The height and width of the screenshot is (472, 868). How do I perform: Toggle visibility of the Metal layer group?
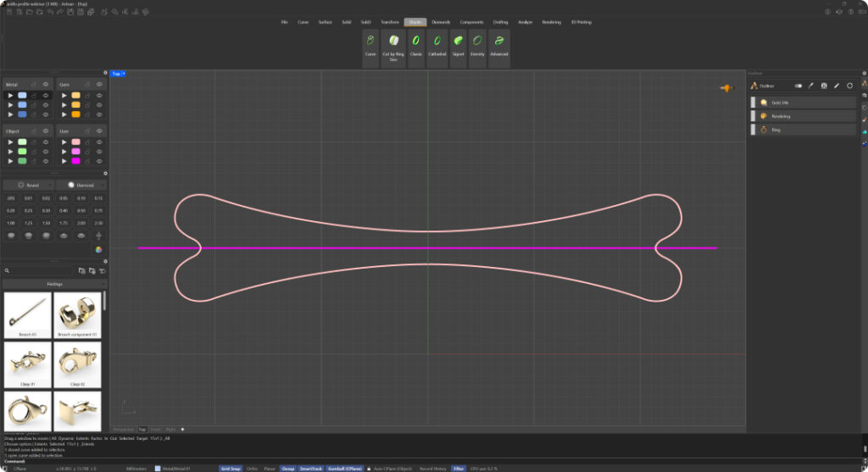(46, 85)
